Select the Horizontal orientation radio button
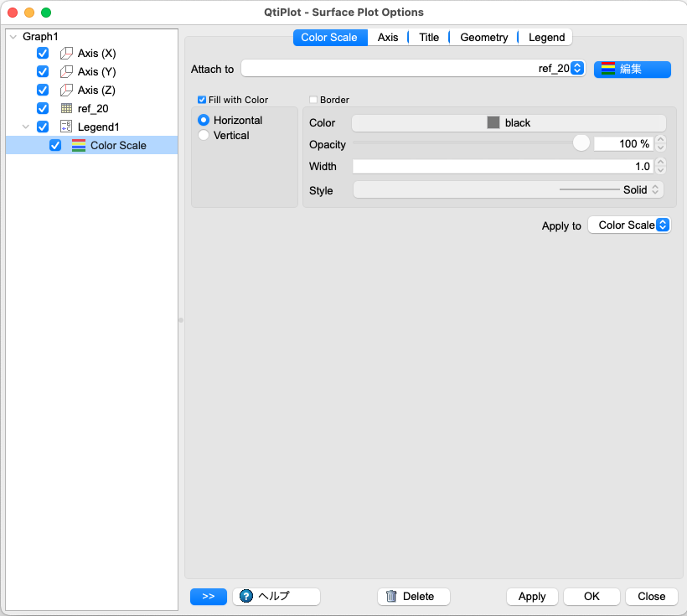This screenshot has width=687, height=616. tap(204, 120)
